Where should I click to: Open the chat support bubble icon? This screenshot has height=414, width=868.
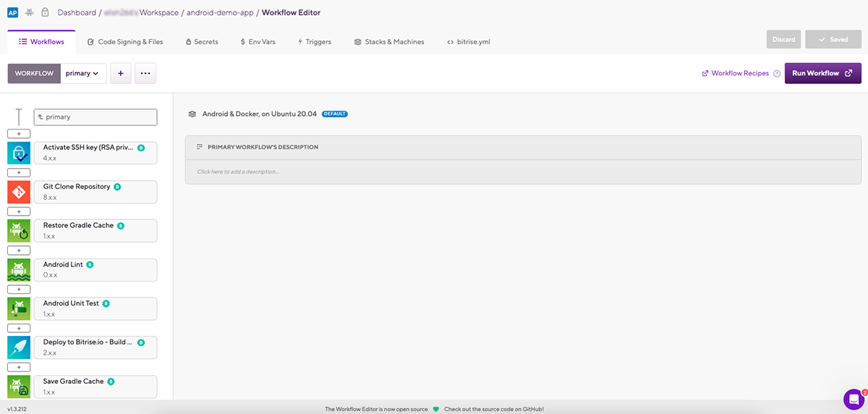point(854,399)
